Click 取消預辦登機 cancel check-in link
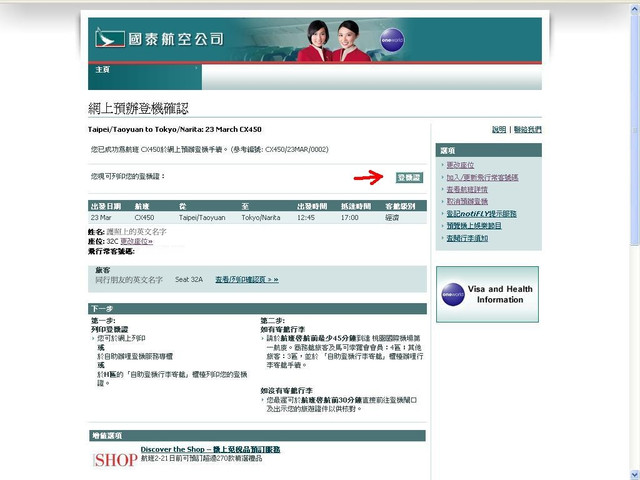The height and width of the screenshot is (480, 640). pyautogui.click(x=467, y=201)
